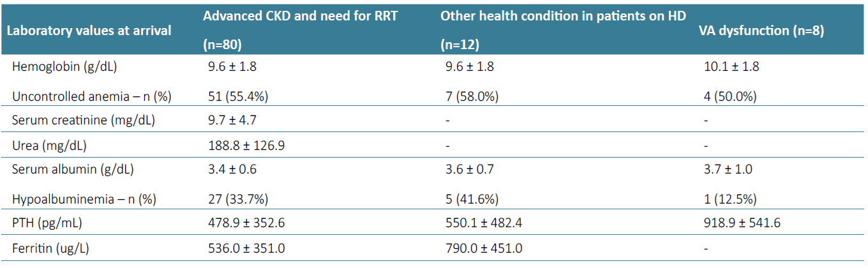Click the "Other health condition in patients on HD" header
Screen dimensions: 868x268
[x=563, y=17]
